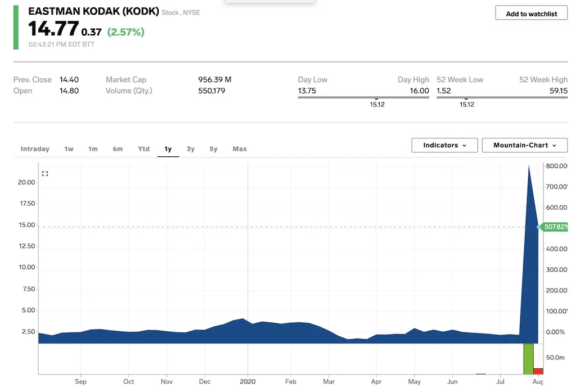Select the active 1y tab
Screen dimensions: 576x392
[x=168, y=149]
